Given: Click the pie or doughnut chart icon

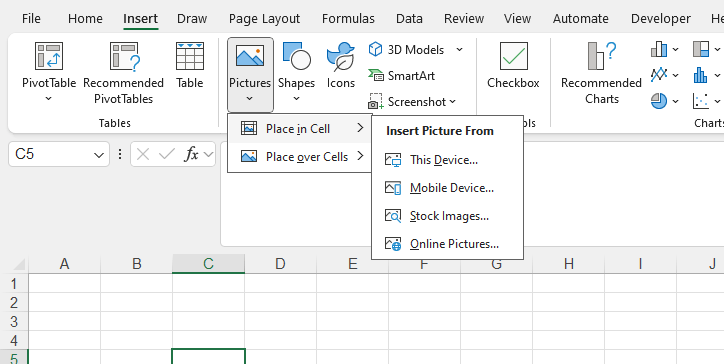Looking at the screenshot, I should [x=659, y=100].
